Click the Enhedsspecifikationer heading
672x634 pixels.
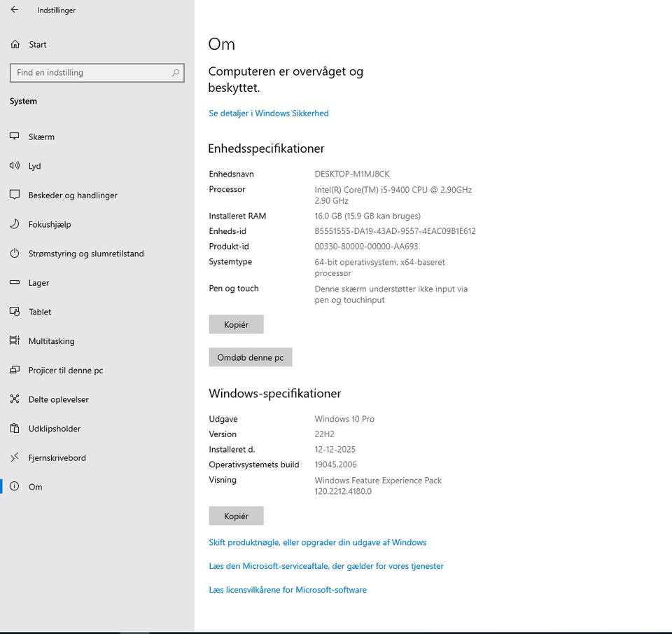pyautogui.click(x=266, y=149)
